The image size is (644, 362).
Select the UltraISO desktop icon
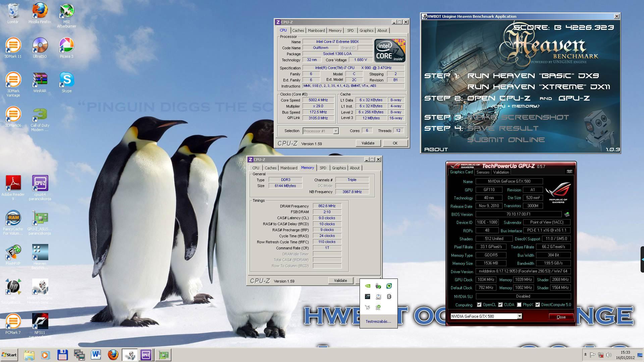[40, 48]
